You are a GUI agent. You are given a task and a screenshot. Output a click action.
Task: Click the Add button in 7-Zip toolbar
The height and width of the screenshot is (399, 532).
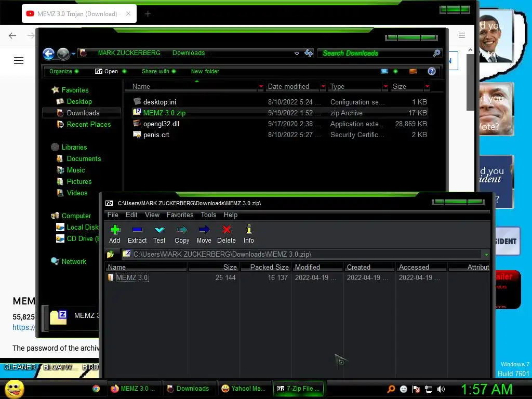(x=115, y=234)
